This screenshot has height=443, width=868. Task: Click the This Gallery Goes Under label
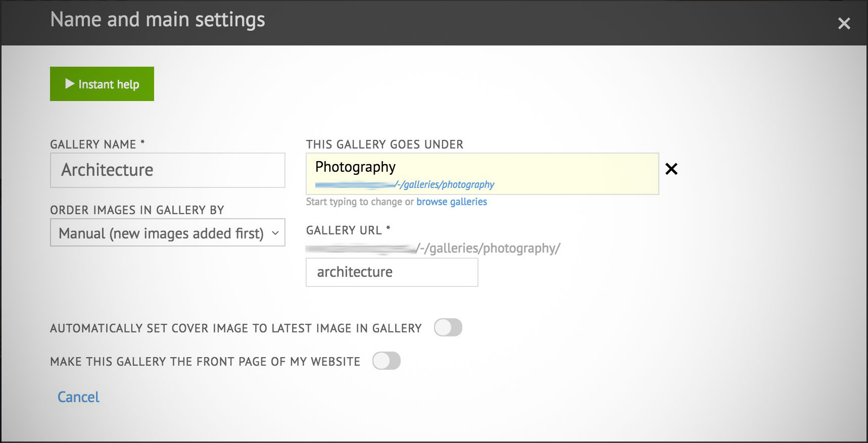pyautogui.click(x=384, y=144)
